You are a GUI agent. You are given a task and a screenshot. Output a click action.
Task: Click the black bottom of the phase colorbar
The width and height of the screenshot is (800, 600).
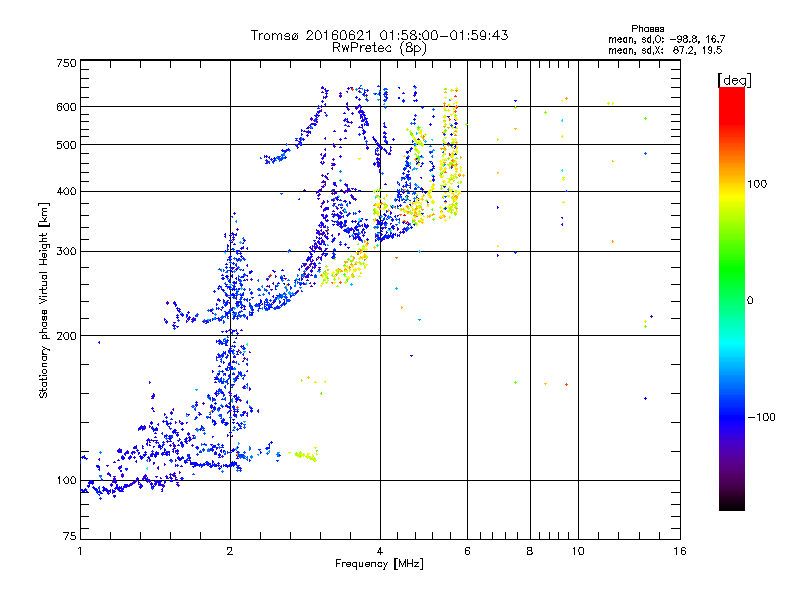(732, 503)
